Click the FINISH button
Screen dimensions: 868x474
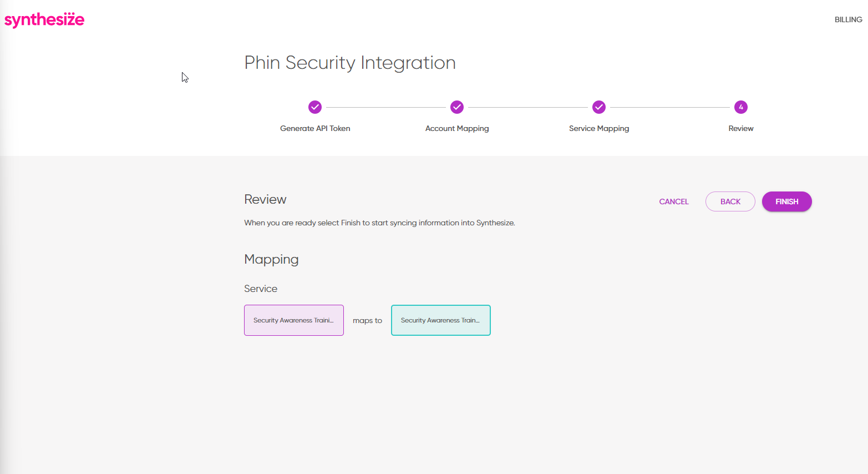tap(786, 201)
